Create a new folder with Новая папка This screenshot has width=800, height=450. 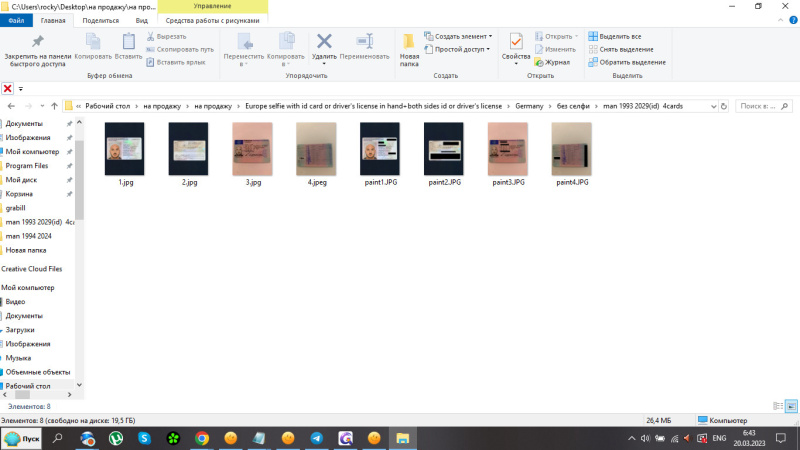pos(409,47)
